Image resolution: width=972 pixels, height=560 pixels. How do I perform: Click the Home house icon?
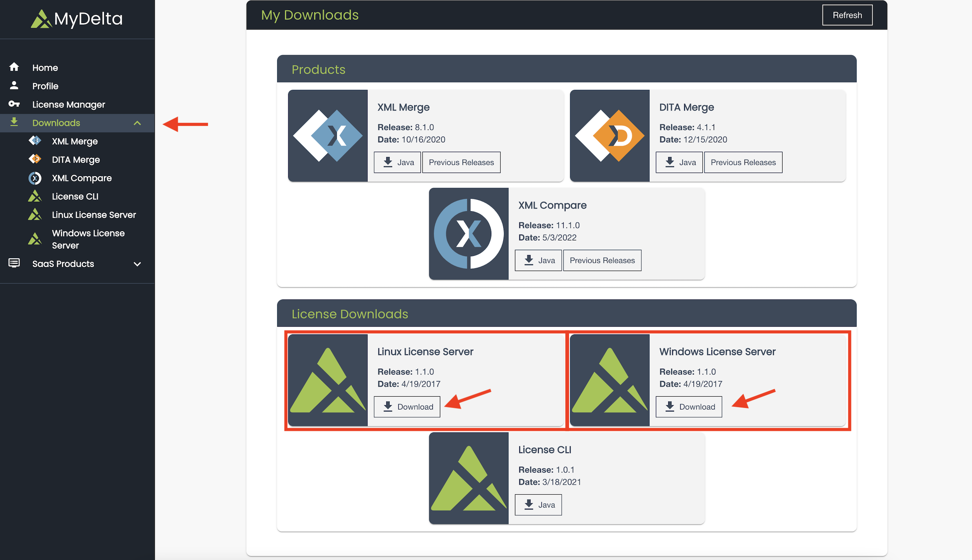pyautogui.click(x=14, y=67)
